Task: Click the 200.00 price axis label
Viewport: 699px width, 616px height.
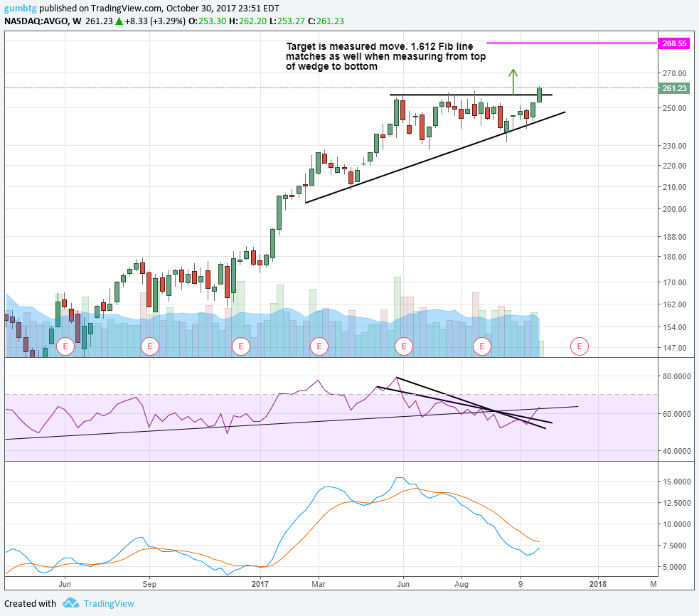Action: coord(675,209)
